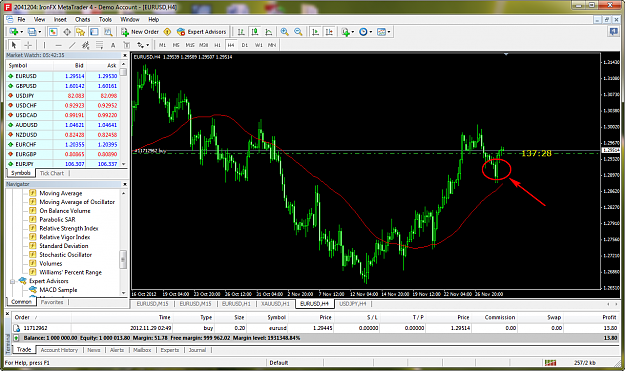
Task: Open a new chart via toolbar icon
Action: pos(14,32)
